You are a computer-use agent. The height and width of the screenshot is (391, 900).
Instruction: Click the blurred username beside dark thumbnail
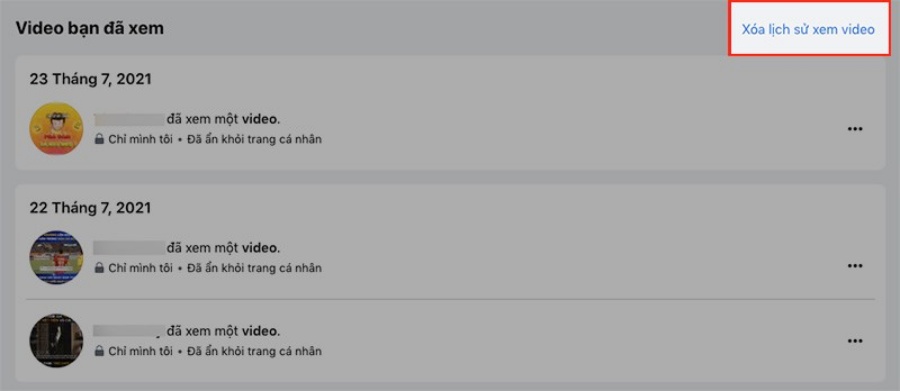click(129, 331)
